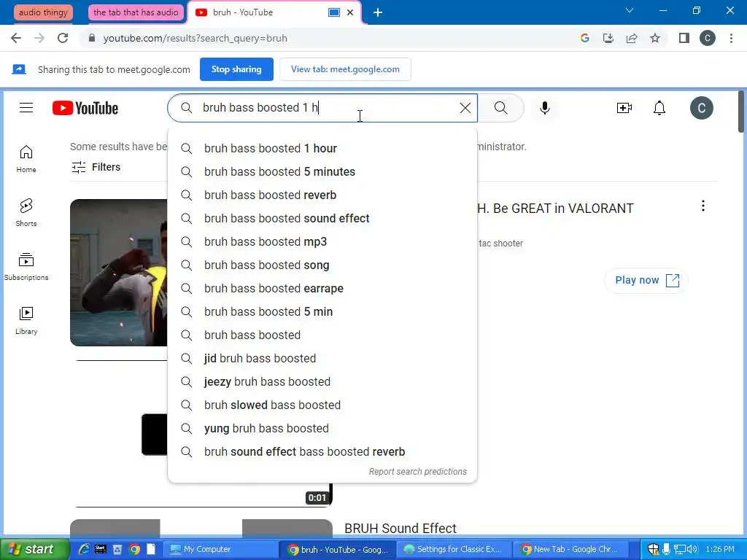The width and height of the screenshot is (747, 560).
Task: Click the YouTube logo
Action: tap(85, 108)
